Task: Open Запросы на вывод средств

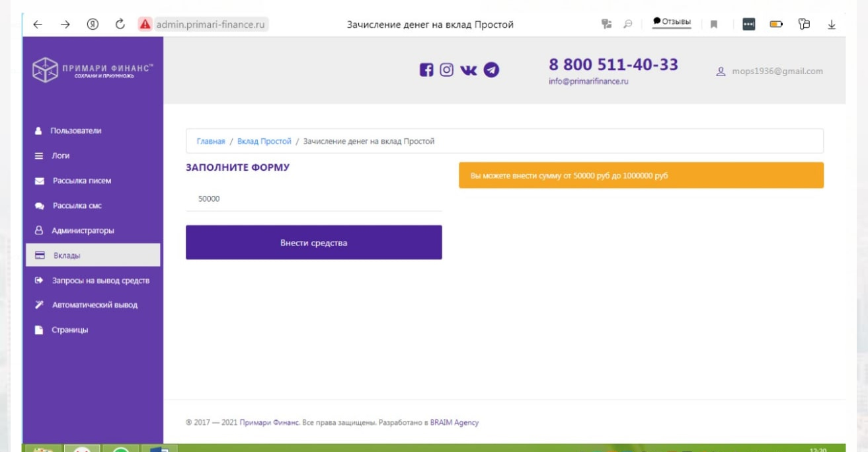Action: pyautogui.click(x=100, y=281)
